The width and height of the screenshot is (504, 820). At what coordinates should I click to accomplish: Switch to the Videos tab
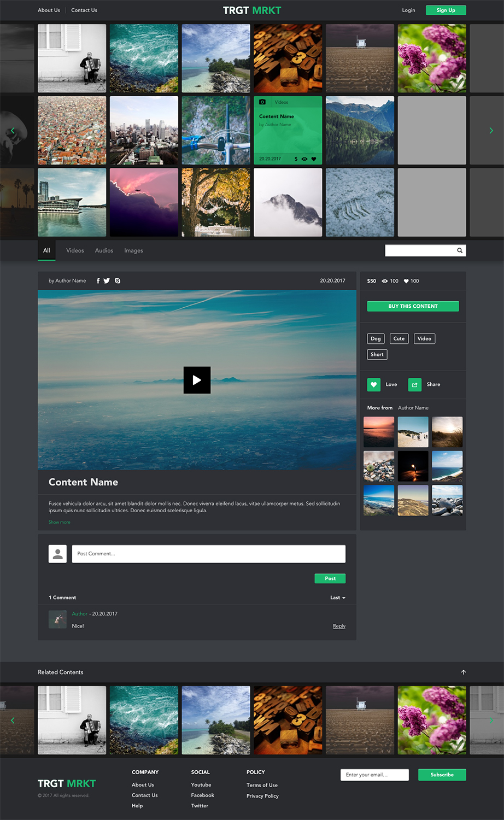pos(75,250)
